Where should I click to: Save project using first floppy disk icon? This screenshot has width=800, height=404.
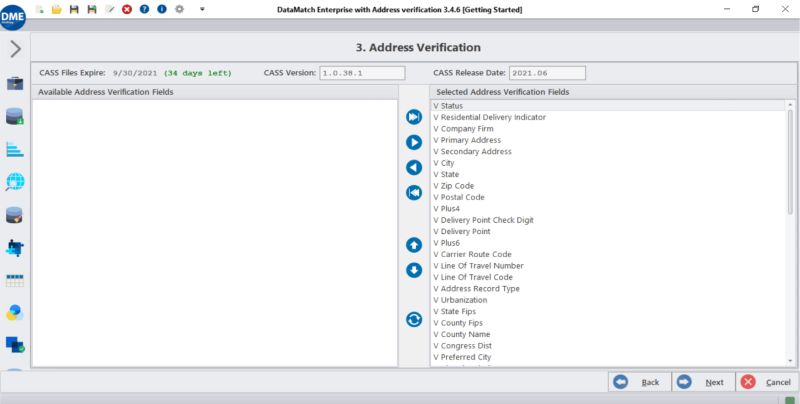point(74,9)
